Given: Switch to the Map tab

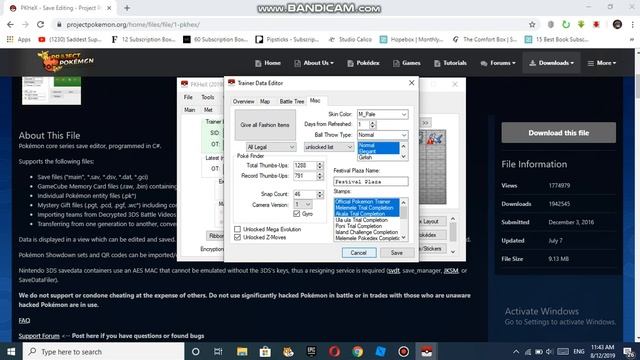Looking at the screenshot, I should click(265, 101).
